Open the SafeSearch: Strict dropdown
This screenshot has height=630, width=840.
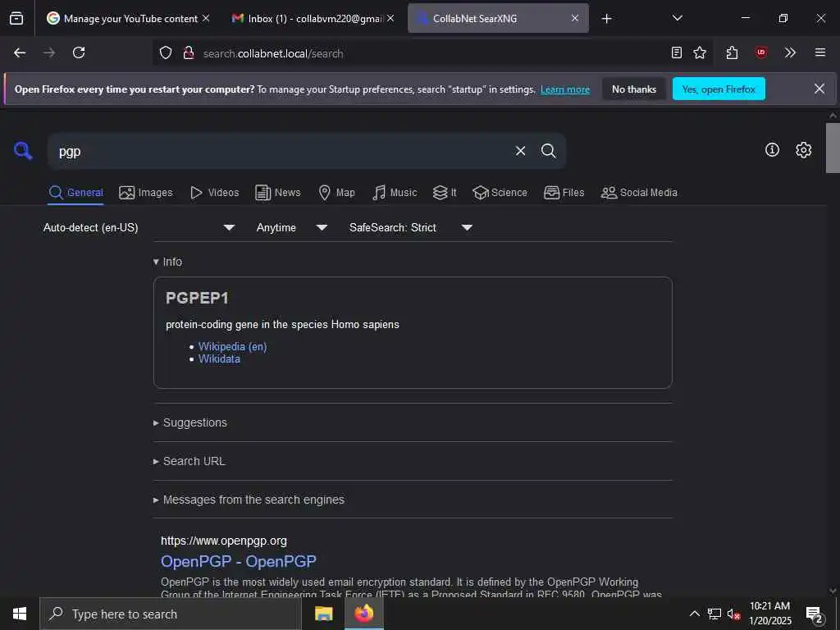pos(411,228)
